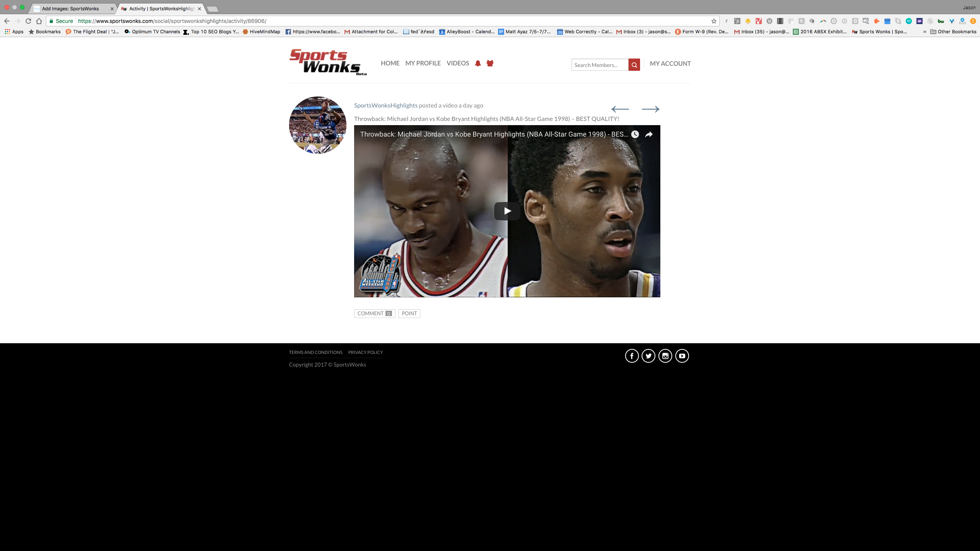Bookmark this page with the star icon
980x551 pixels.
[x=714, y=21]
